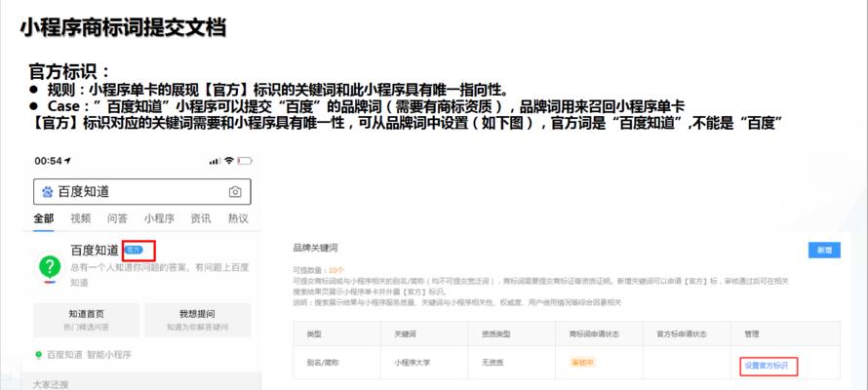Click the 小程序商标词提交文档 slide title

point(123,26)
